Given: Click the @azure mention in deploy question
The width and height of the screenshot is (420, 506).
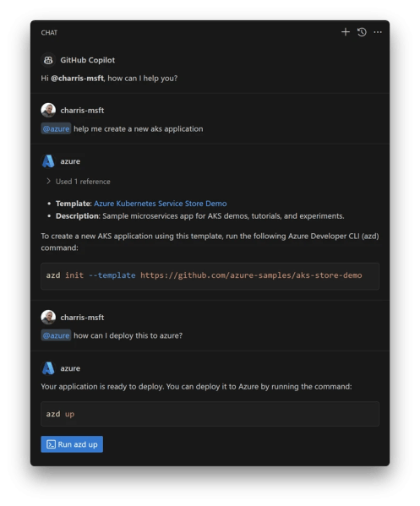Looking at the screenshot, I should (x=56, y=335).
